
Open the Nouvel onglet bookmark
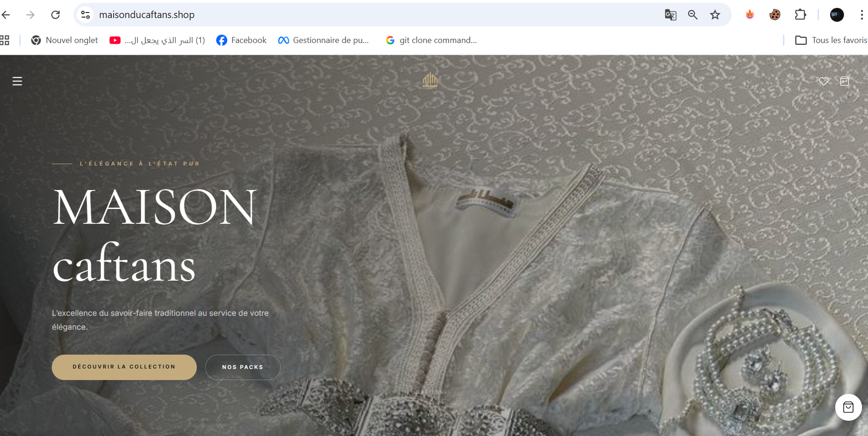[x=65, y=40]
